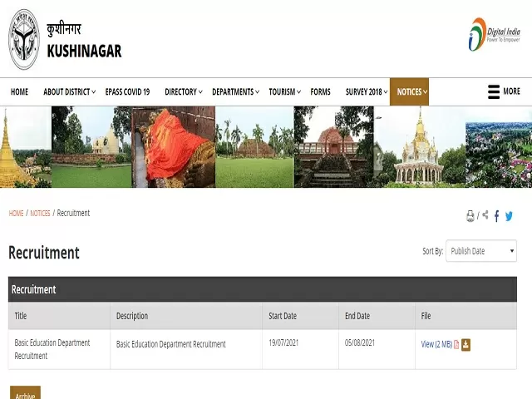Click the View (2 MB) file link

(x=436, y=344)
